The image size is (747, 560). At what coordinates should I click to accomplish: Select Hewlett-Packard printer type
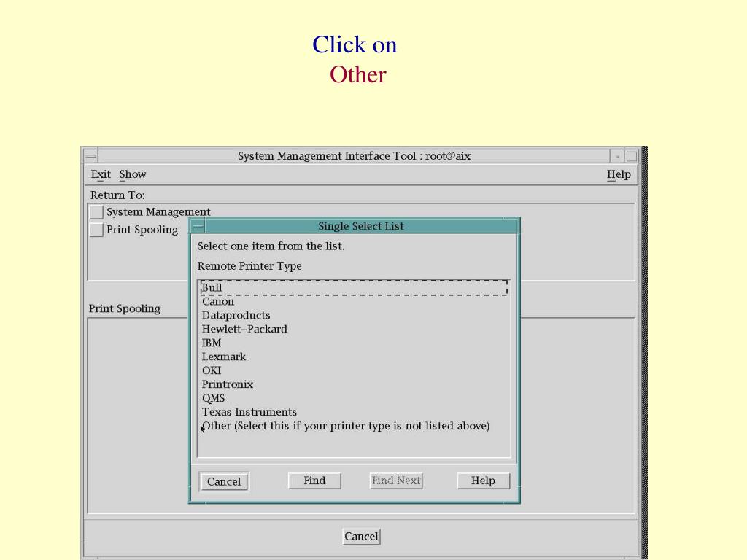[x=244, y=329]
